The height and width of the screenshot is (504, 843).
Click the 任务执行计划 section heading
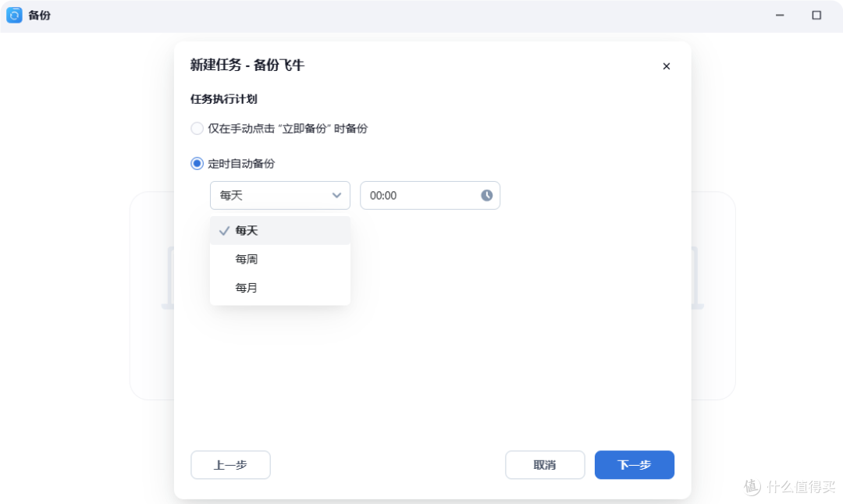pyautogui.click(x=225, y=99)
